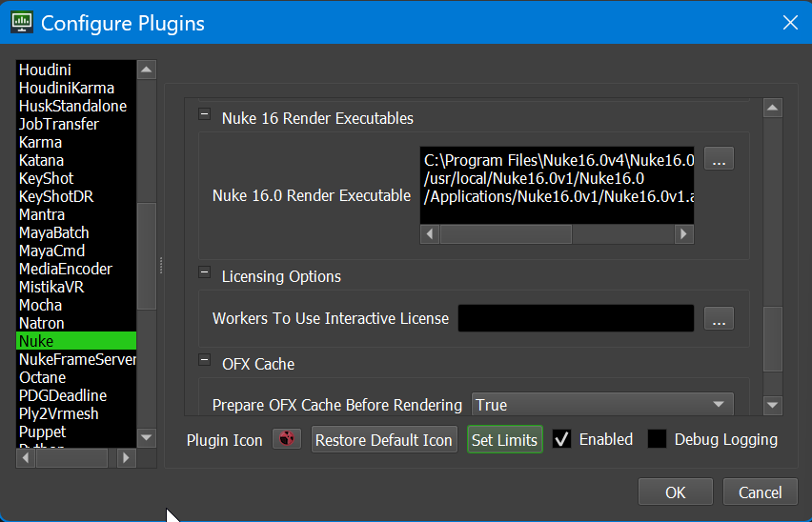Click the Nuke plugin icon image
The image size is (812, 522).
point(286,439)
